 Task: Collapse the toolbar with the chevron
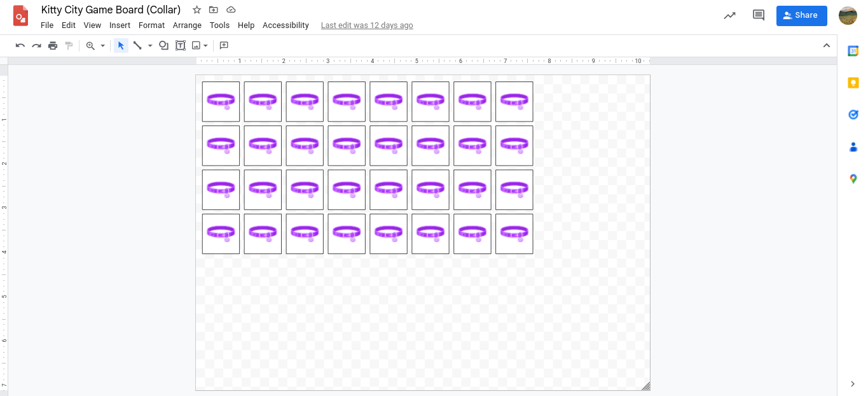[827, 45]
